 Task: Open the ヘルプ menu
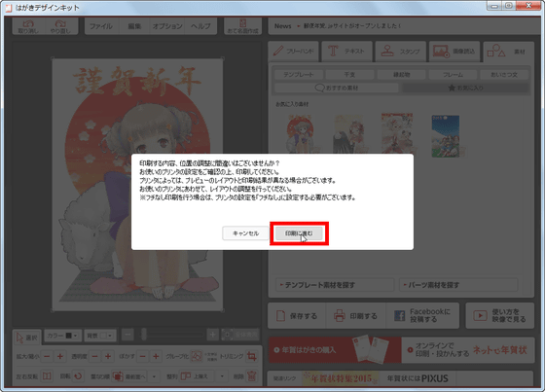[x=200, y=26]
